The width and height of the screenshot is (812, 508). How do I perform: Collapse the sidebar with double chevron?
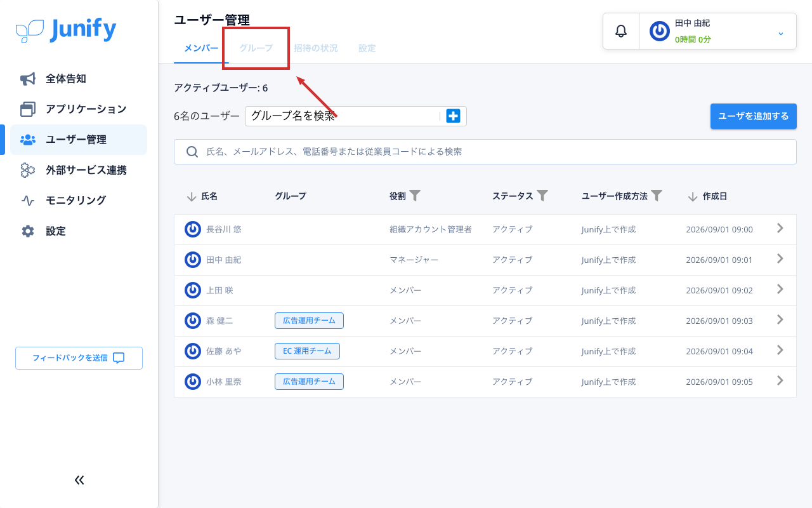coord(79,480)
